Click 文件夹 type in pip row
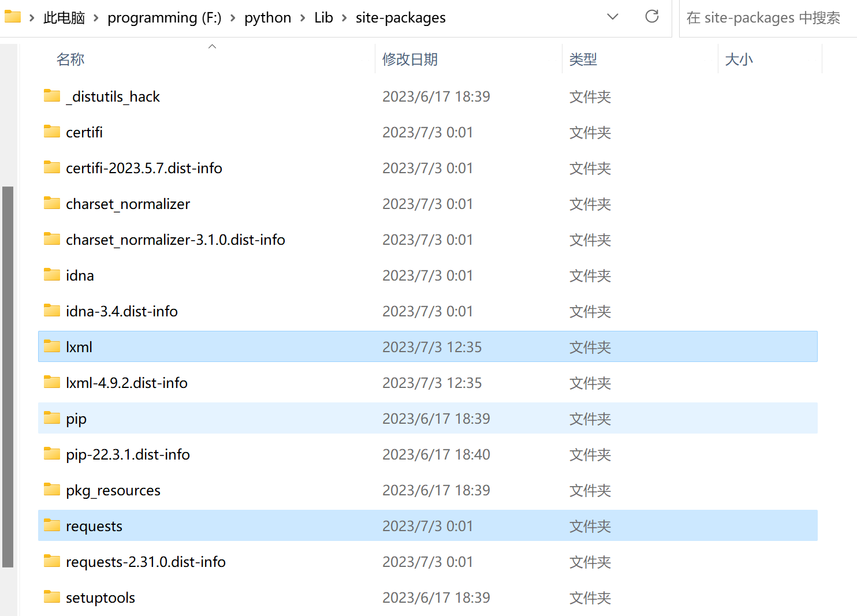The height and width of the screenshot is (616, 857). click(590, 419)
